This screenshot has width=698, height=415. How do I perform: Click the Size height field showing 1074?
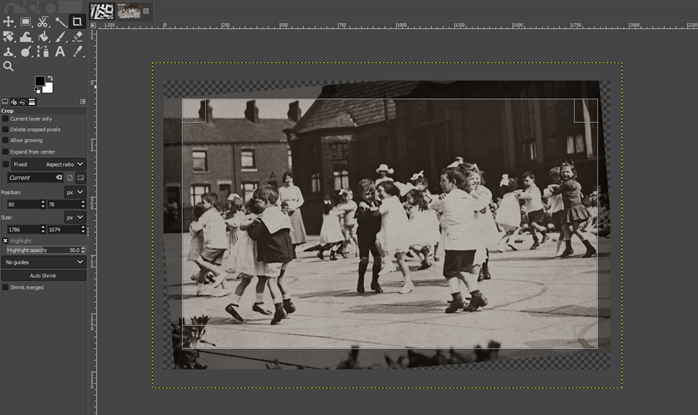point(64,230)
